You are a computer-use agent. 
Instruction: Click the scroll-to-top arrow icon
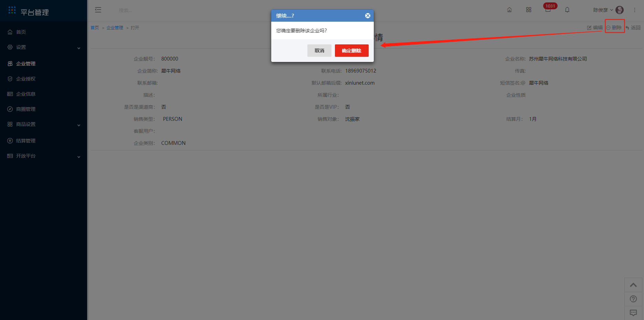coord(633,285)
